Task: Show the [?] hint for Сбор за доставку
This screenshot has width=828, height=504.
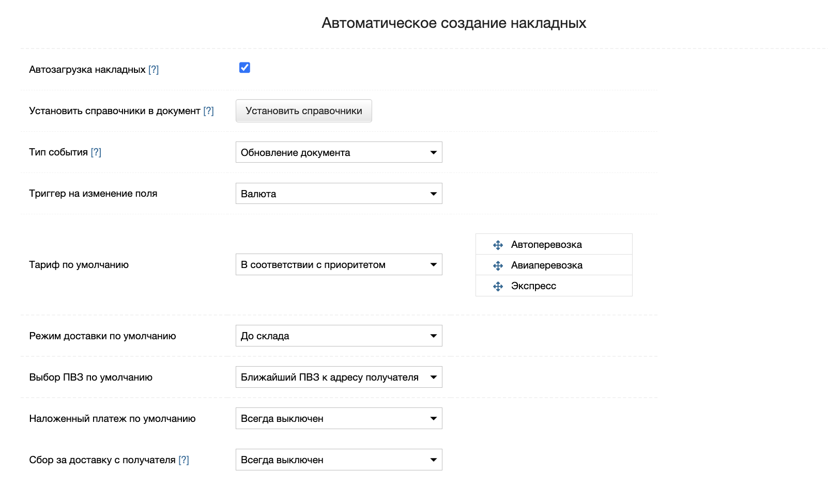Action: click(183, 460)
